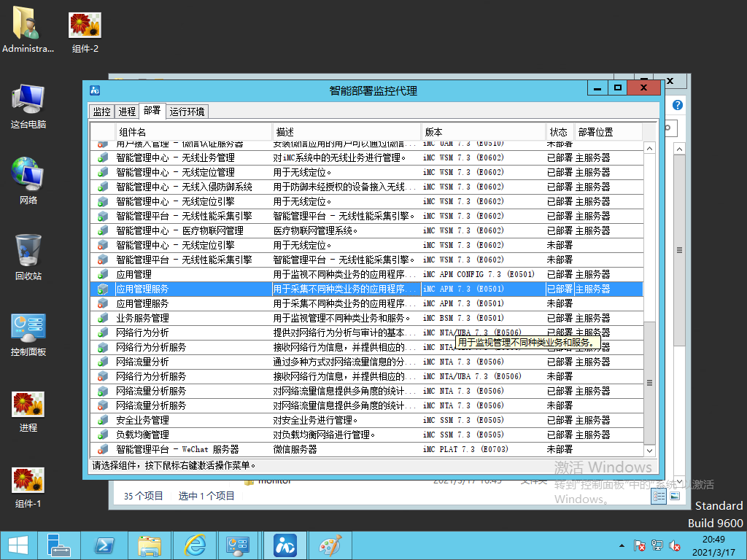This screenshot has width=747, height=560.
Task: Open the 网络 desktop icon
Action: (x=28, y=181)
